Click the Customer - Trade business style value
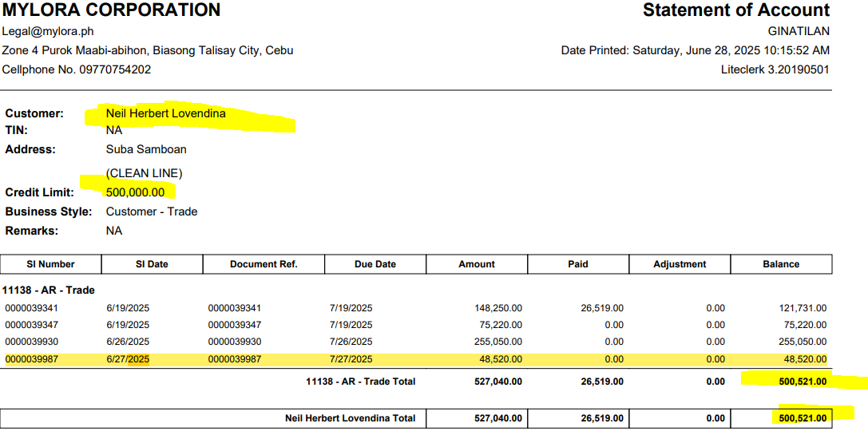The width and height of the screenshot is (868, 431). click(152, 212)
